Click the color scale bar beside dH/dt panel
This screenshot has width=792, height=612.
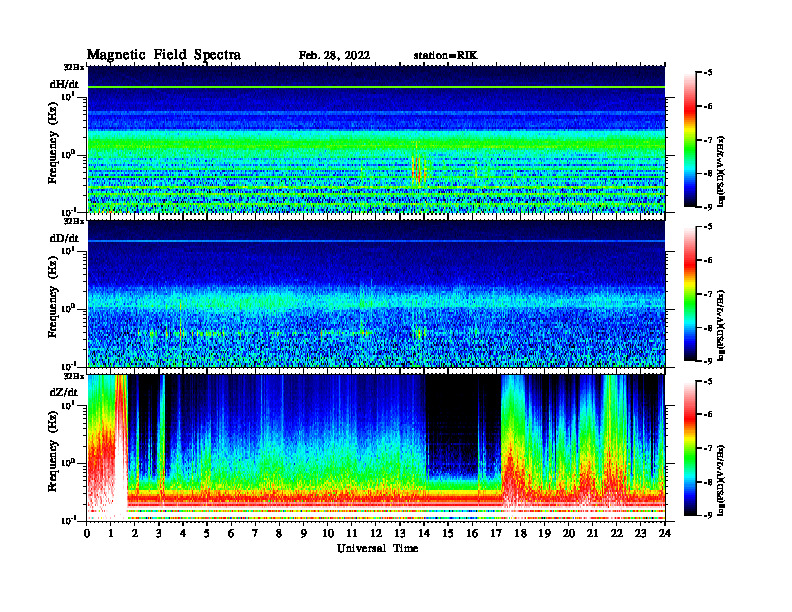(690, 140)
